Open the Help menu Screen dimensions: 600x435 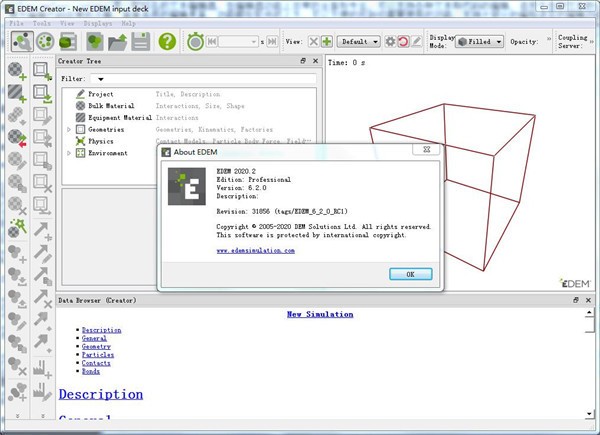[129, 22]
